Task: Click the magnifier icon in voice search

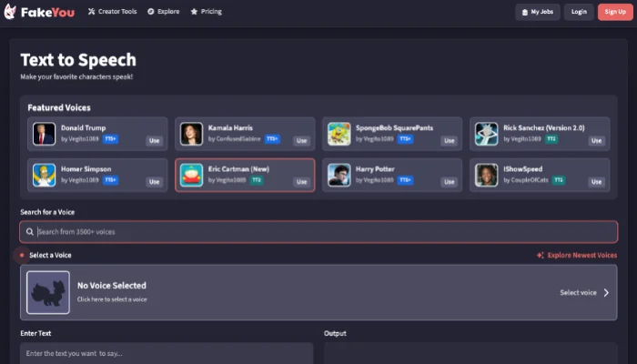Action: (30, 231)
